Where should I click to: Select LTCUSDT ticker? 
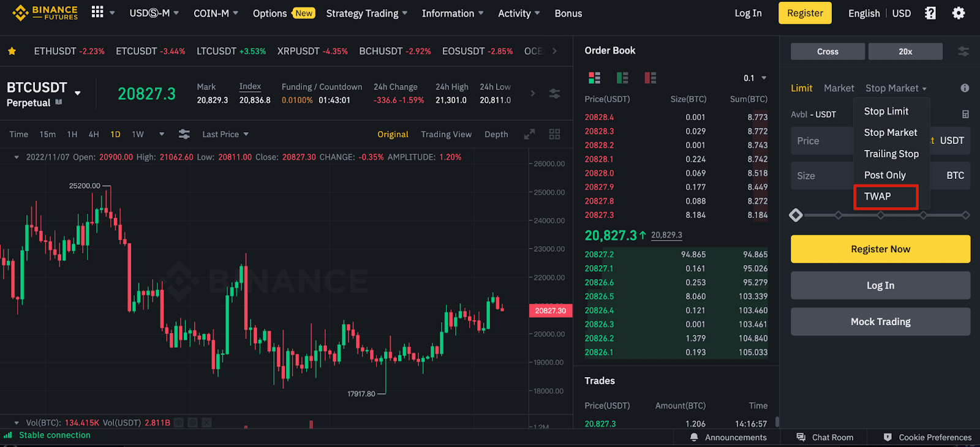(x=231, y=51)
